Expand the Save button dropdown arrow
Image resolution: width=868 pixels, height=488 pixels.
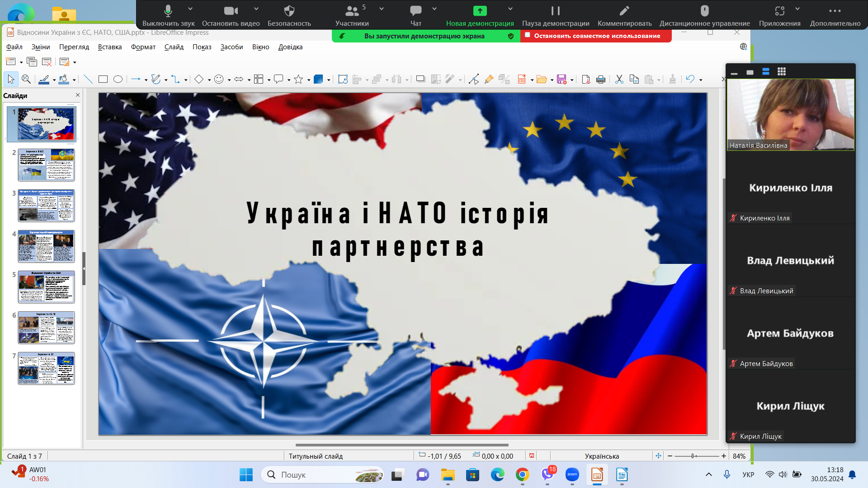click(x=572, y=80)
